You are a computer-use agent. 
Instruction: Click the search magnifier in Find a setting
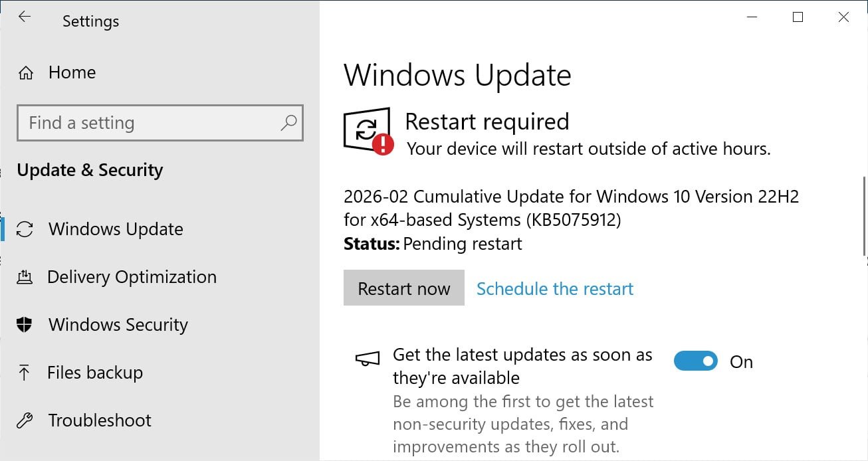(x=288, y=123)
